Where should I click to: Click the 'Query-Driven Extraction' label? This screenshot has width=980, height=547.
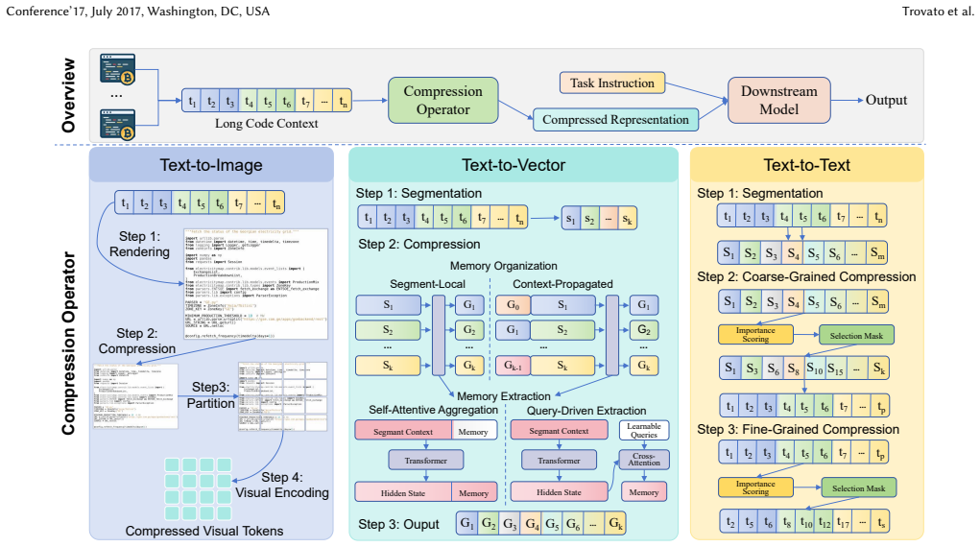586,411
